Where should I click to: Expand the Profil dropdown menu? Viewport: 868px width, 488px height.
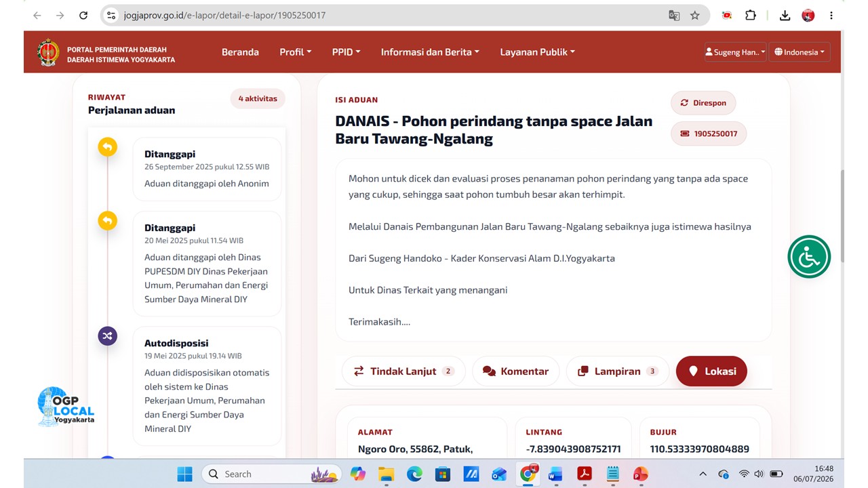point(296,52)
